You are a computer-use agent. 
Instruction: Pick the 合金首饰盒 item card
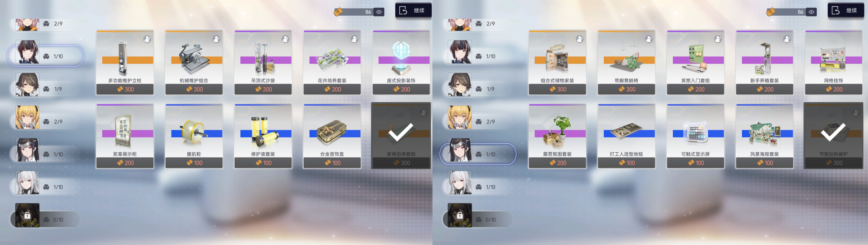(x=332, y=135)
